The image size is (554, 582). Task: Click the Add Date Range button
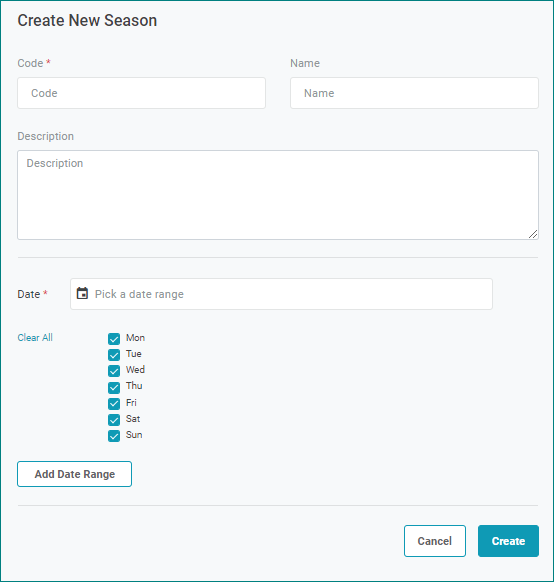pyautogui.click(x=75, y=474)
